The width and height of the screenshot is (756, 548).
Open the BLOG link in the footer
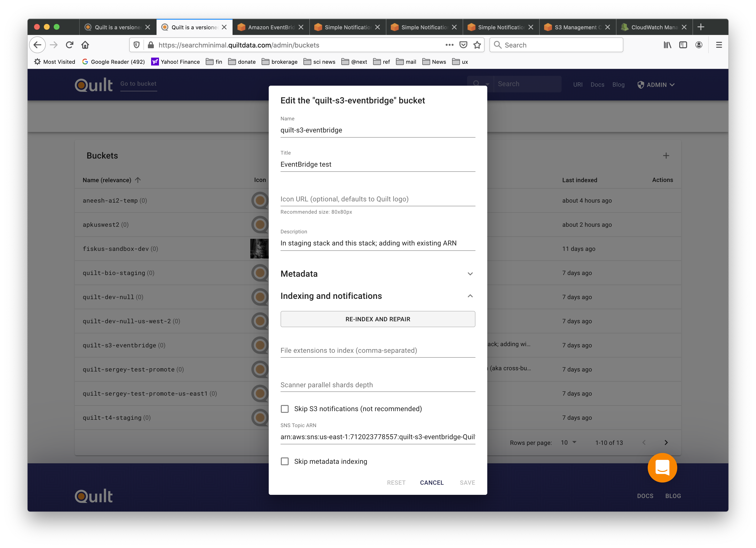[673, 496]
